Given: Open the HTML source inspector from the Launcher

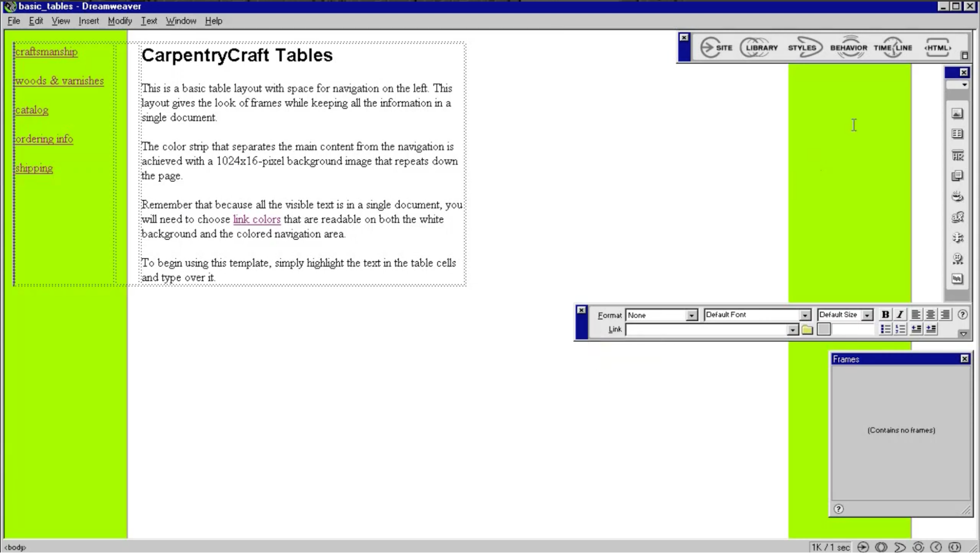Looking at the screenshot, I should click(x=937, y=48).
